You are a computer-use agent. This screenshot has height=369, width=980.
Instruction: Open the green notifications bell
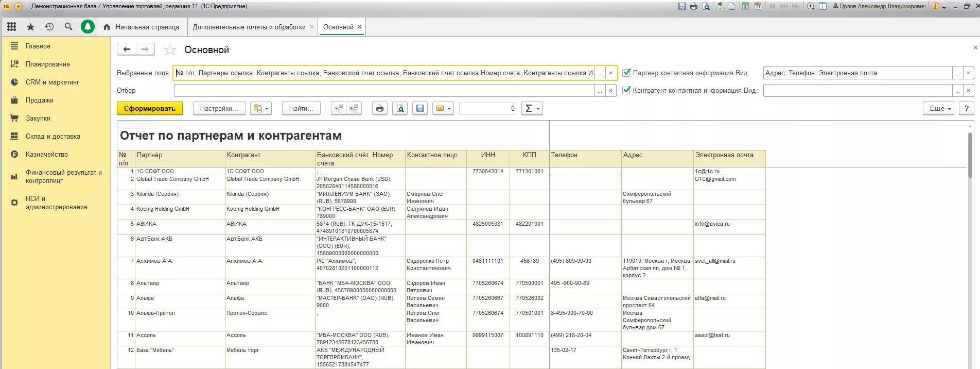[87, 27]
